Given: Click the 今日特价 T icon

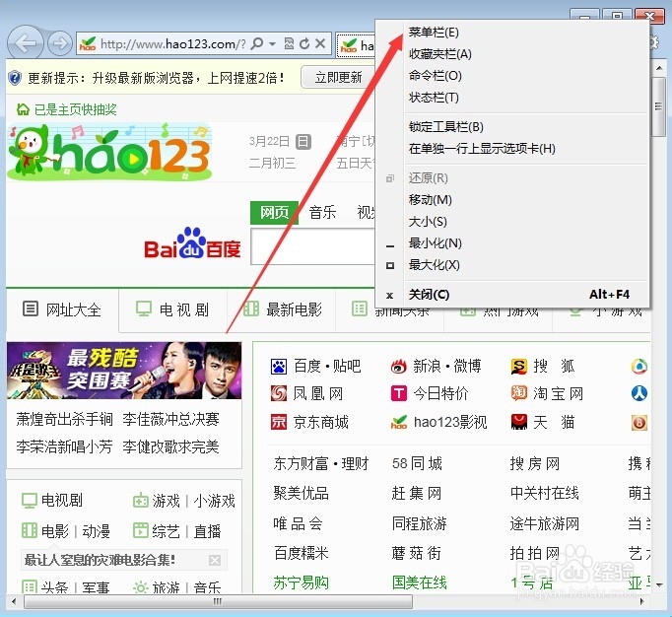Looking at the screenshot, I should tap(399, 393).
